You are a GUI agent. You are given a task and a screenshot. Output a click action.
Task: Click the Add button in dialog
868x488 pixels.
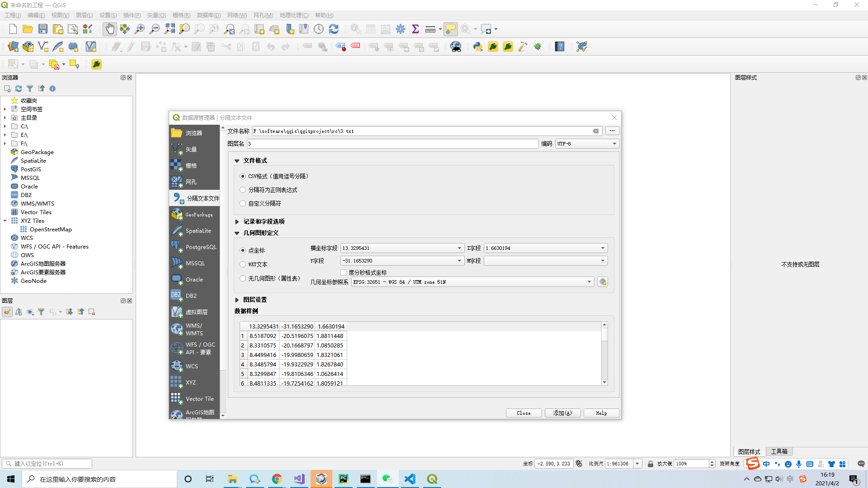coord(562,413)
